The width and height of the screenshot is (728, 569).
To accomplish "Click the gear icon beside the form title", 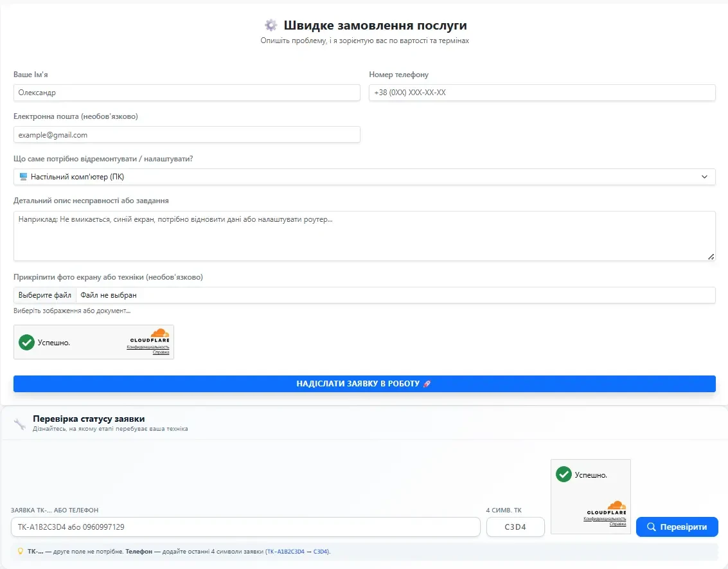I will click(x=271, y=25).
